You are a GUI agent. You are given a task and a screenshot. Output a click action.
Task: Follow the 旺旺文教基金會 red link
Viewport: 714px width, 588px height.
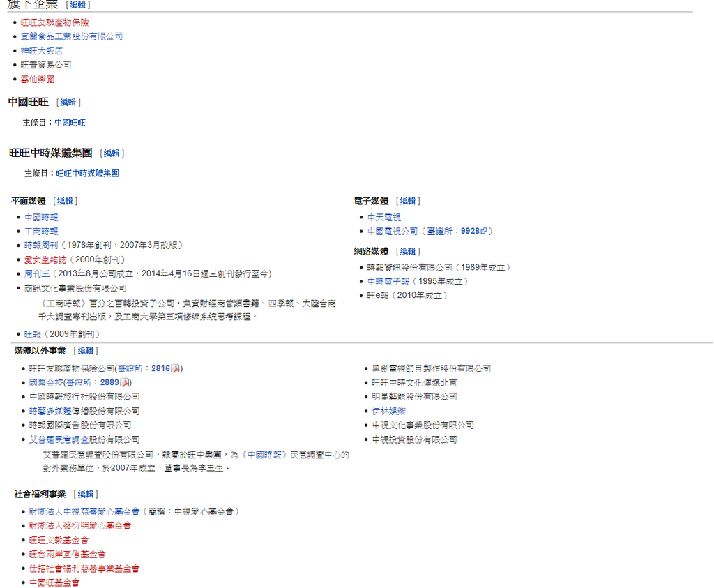click(x=59, y=540)
